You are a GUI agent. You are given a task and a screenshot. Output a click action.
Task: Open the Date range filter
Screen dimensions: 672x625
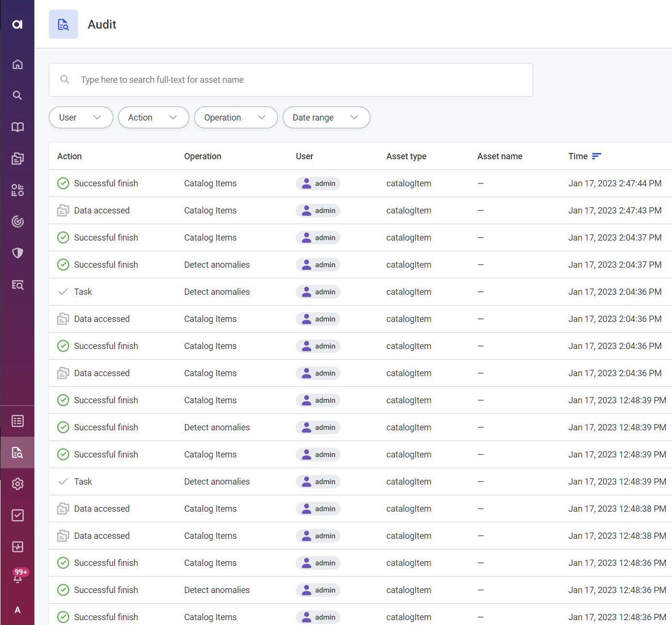pyautogui.click(x=326, y=118)
